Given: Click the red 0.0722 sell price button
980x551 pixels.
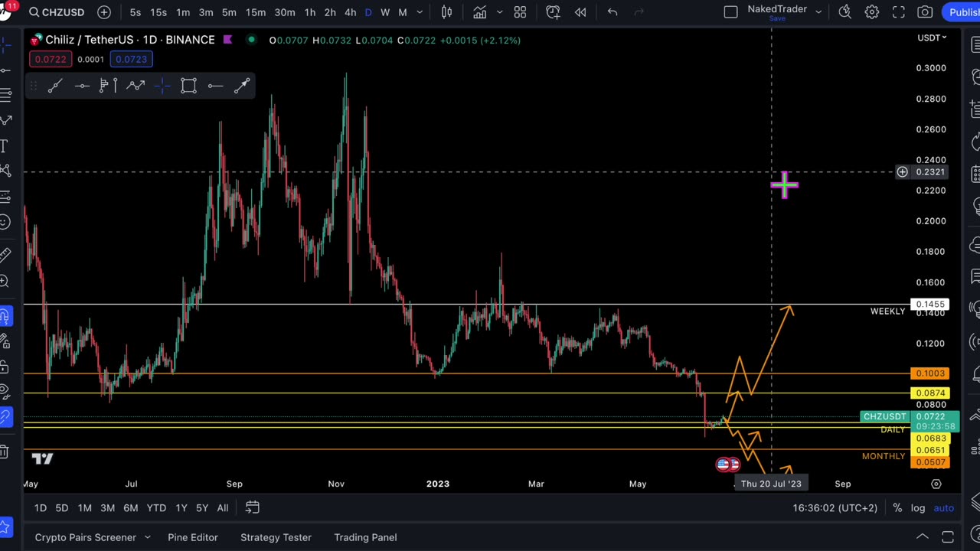Looking at the screenshot, I should [51, 59].
